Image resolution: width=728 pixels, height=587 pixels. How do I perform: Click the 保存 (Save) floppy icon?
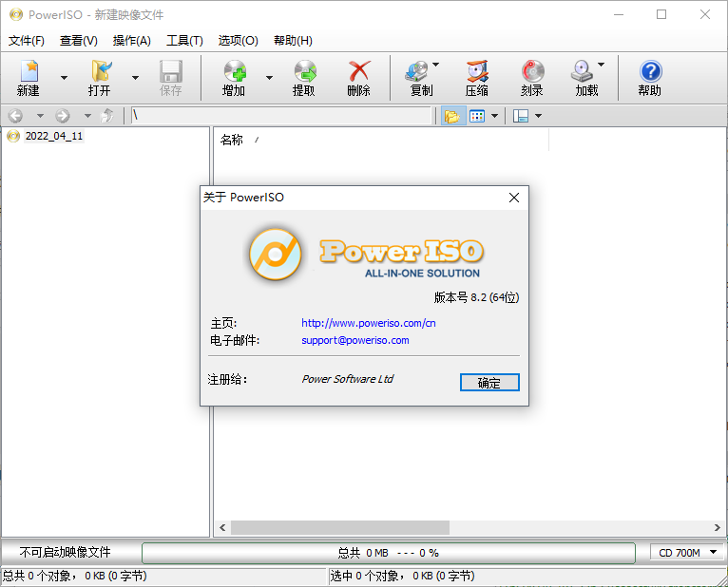click(171, 71)
